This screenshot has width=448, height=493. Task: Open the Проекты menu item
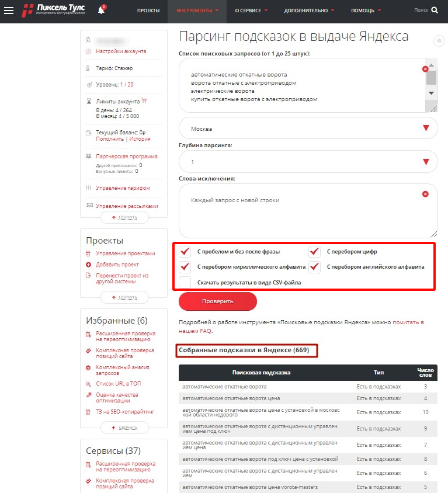tap(148, 11)
